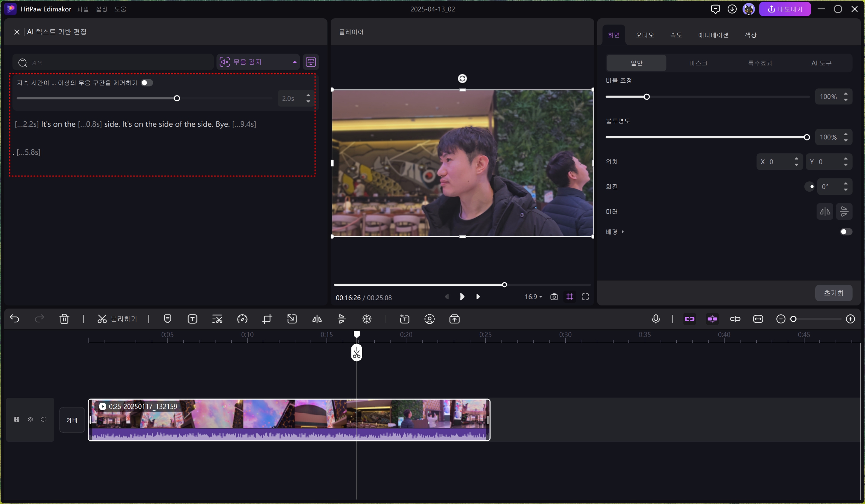Enable the silence removal toggle switch
The height and width of the screenshot is (504, 865).
(x=147, y=83)
